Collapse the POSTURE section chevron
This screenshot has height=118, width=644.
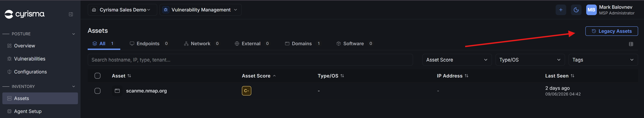click(74, 34)
